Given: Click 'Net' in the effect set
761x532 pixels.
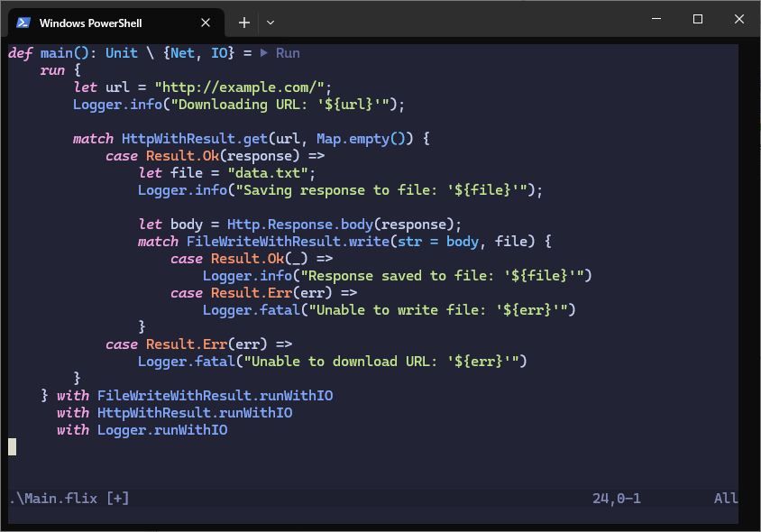Looking at the screenshot, I should tap(182, 53).
